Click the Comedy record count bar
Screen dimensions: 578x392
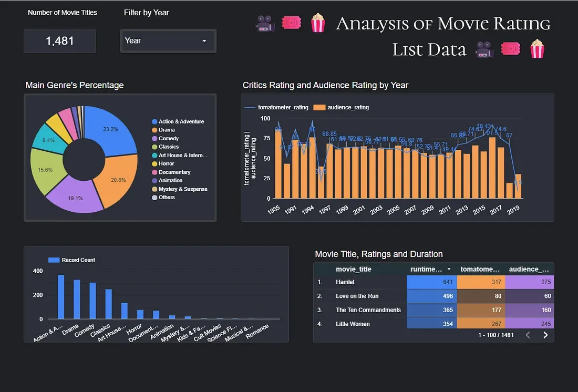click(x=92, y=301)
